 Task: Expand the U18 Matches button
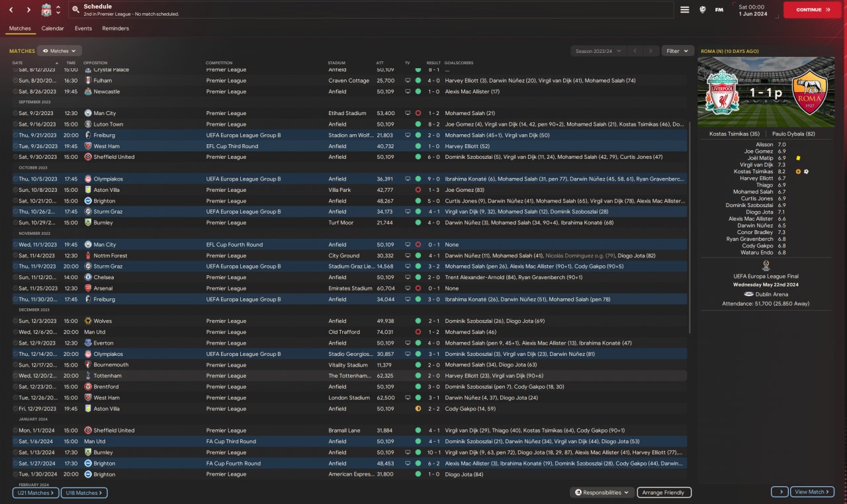coord(84,493)
